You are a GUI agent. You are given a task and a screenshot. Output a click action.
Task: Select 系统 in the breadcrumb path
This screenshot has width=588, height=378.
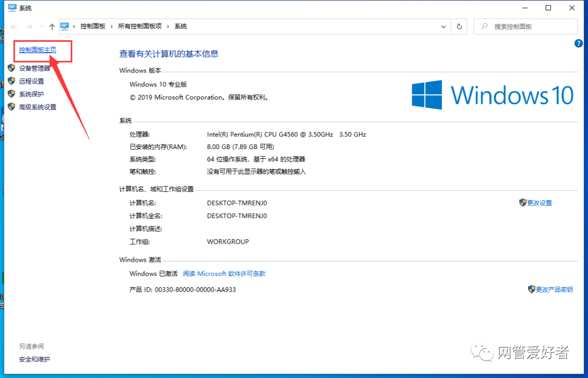(x=181, y=26)
